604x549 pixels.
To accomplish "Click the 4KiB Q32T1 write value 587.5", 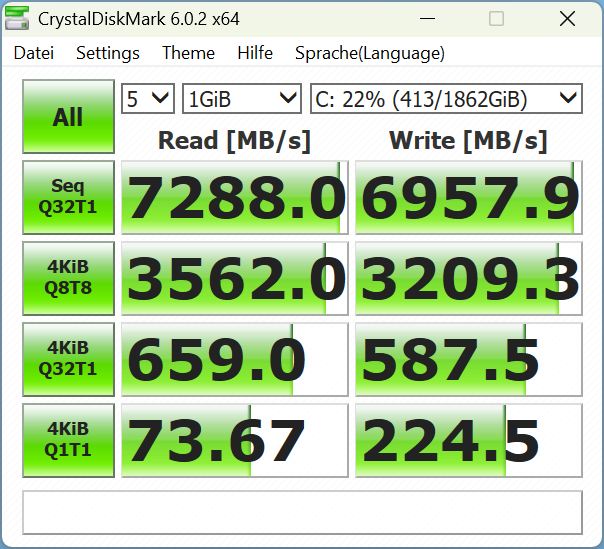I will [x=468, y=360].
